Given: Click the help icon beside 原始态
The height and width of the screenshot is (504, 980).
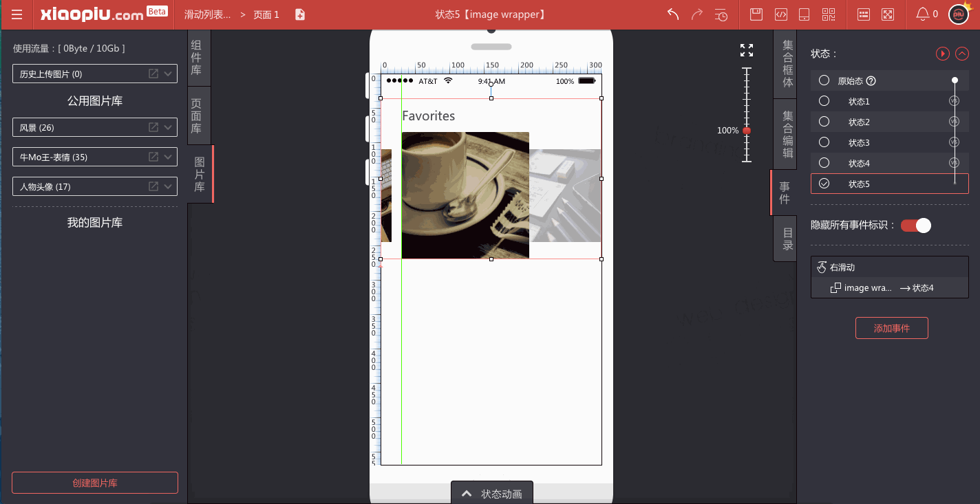Looking at the screenshot, I should tap(871, 81).
